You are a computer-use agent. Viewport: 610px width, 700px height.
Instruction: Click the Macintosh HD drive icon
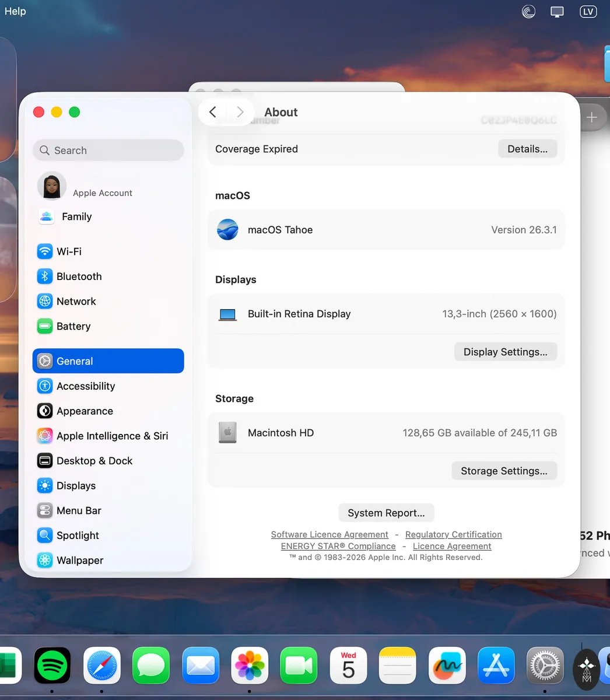pos(227,433)
